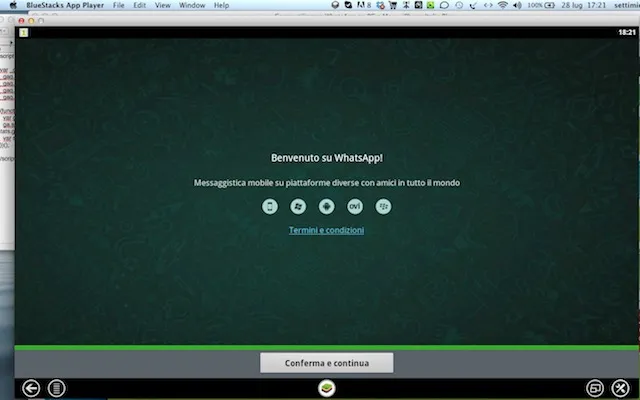640x400 pixels.
Task: Open the File menu
Action: (x=118, y=5)
